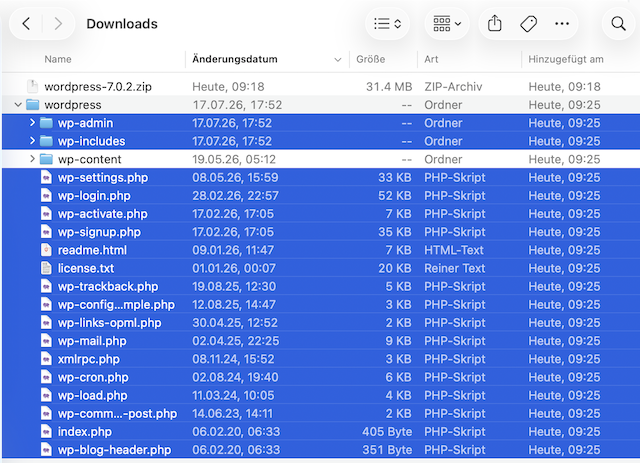Viewport: 640px width, 463px height.
Task: Click the HTML-Text type label
Action: (x=454, y=250)
